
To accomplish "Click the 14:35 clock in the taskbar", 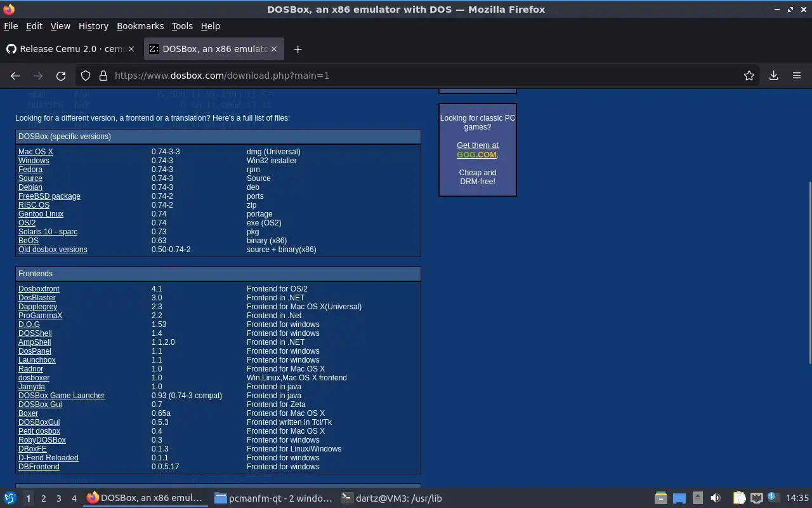I will point(797,498).
